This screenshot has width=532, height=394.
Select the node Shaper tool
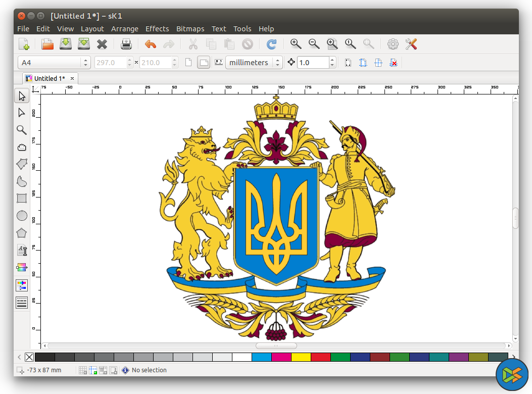click(x=22, y=112)
